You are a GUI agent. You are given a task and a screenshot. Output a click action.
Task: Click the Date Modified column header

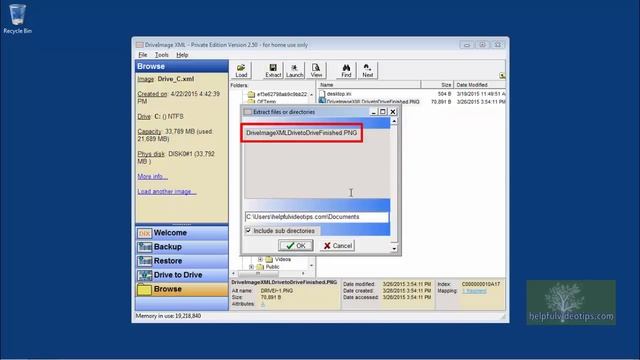pos(480,85)
